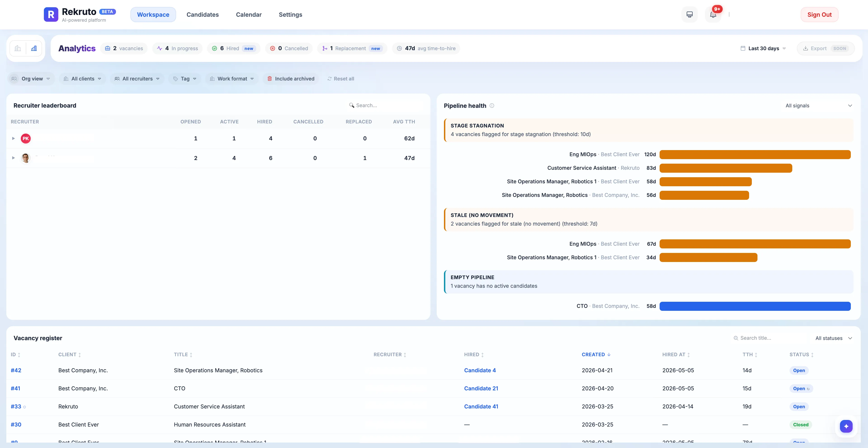This screenshot has width=868, height=448.
Task: Open Candidate 4 link
Action: (x=480, y=370)
